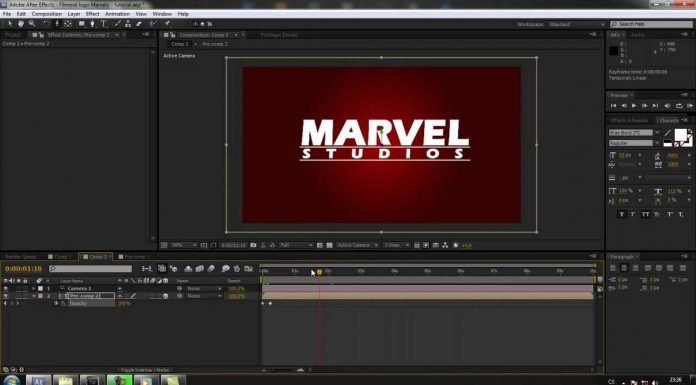
Task: Select the Puppet Pin tool
Action: [x=167, y=24]
